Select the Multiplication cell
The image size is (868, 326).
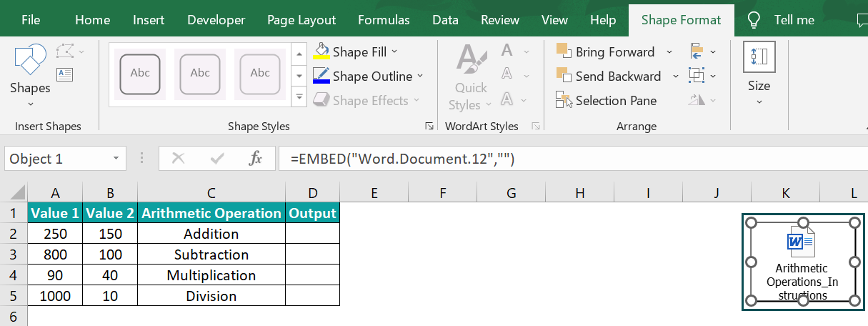[x=211, y=275]
